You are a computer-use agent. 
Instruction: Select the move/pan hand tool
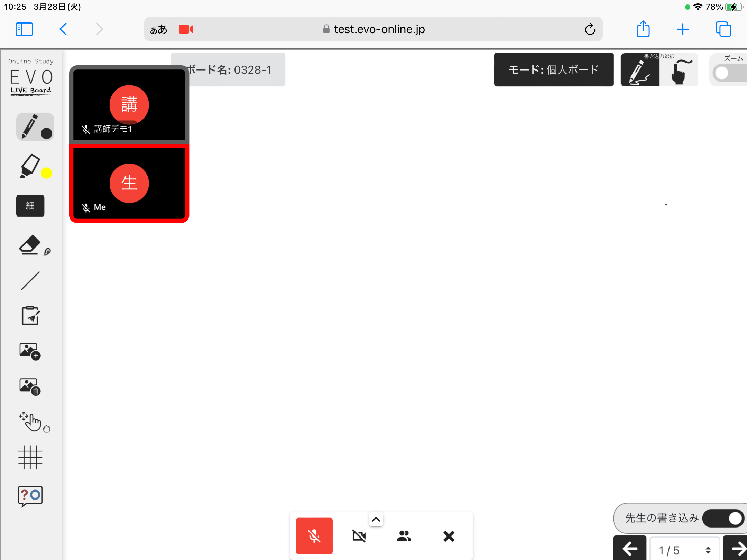click(x=30, y=421)
